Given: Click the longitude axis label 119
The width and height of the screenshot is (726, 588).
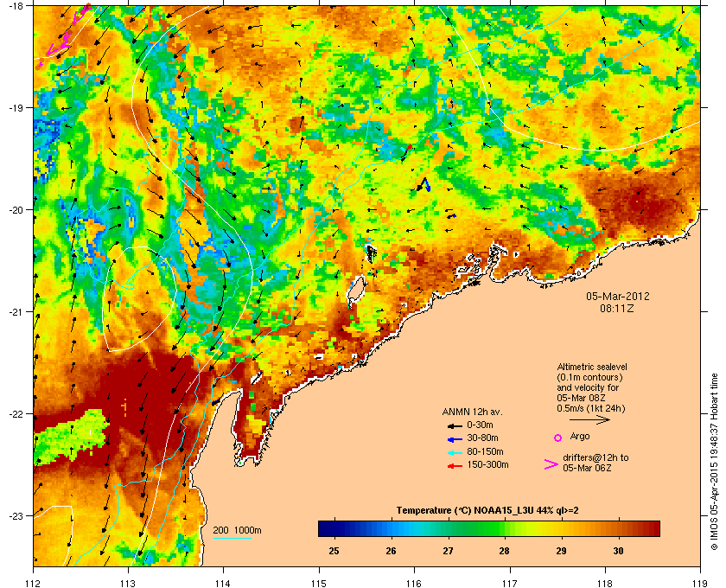Looking at the screenshot, I should [x=700, y=583].
